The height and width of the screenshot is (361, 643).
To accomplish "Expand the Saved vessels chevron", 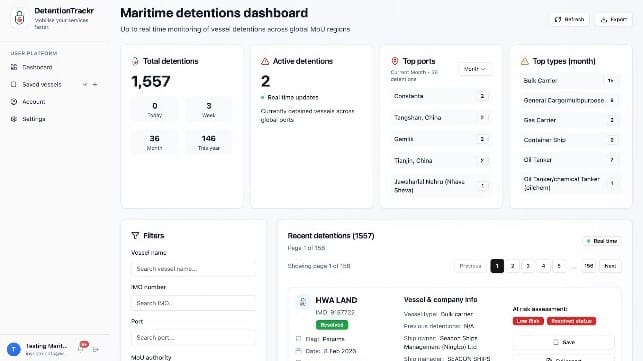I will tap(85, 85).
